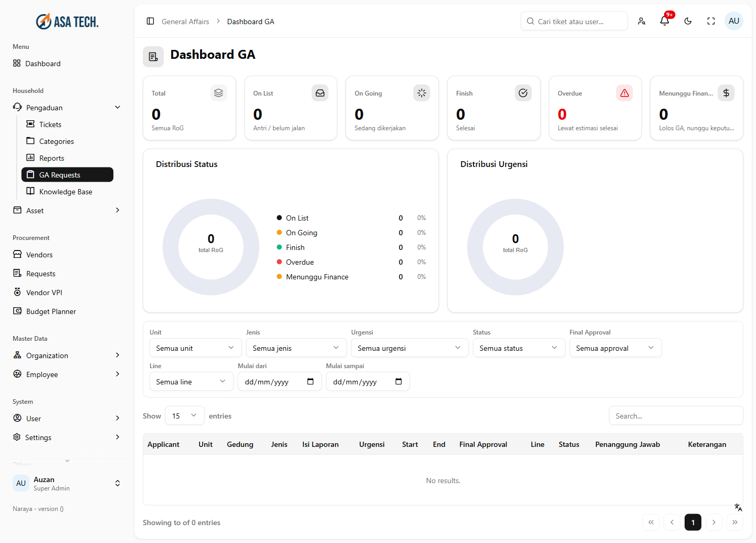Go to next page chevron
Screen dimensions: 756x543
coord(714,522)
